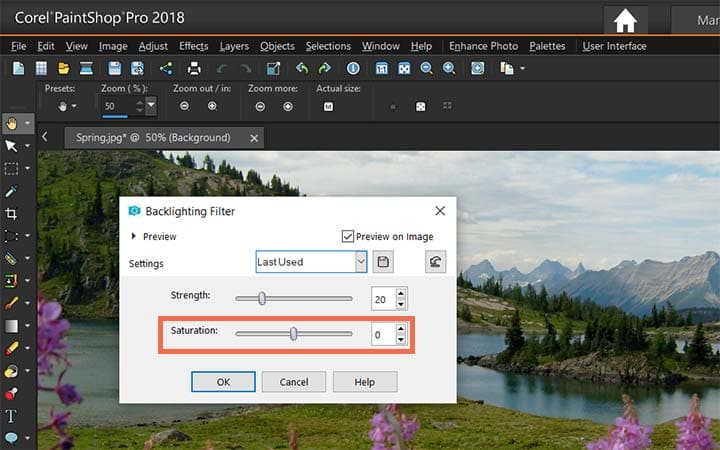The height and width of the screenshot is (450, 720).
Task: Select the Paint Brush tool
Action: click(x=11, y=303)
